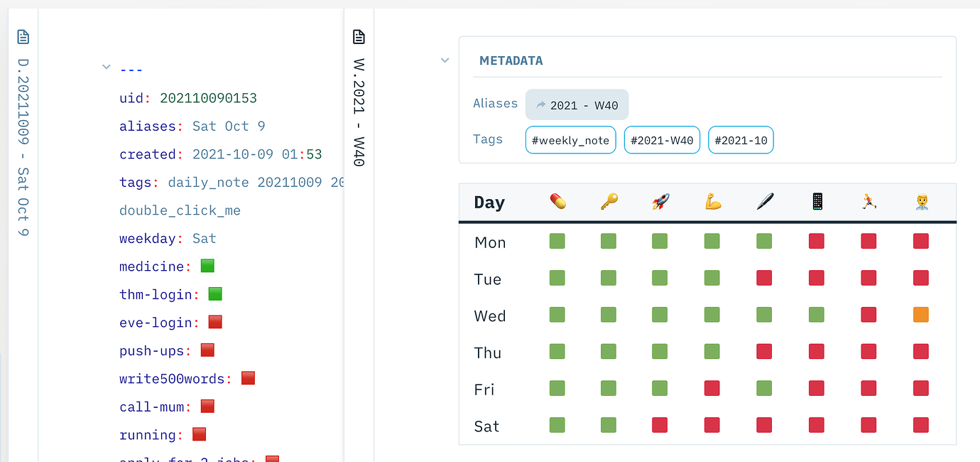Click the weekday value Sat in the frontmatter
Image resolution: width=980 pixels, height=462 pixels.
[205, 238]
